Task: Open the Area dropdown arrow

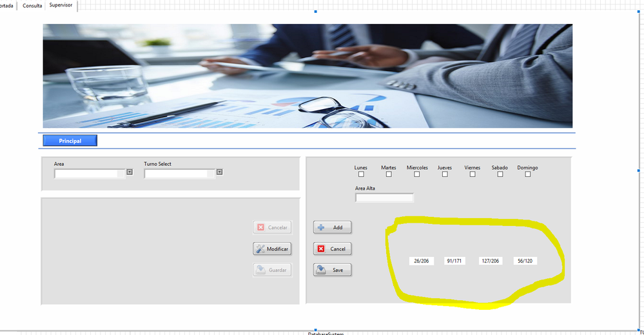Action: click(130, 172)
